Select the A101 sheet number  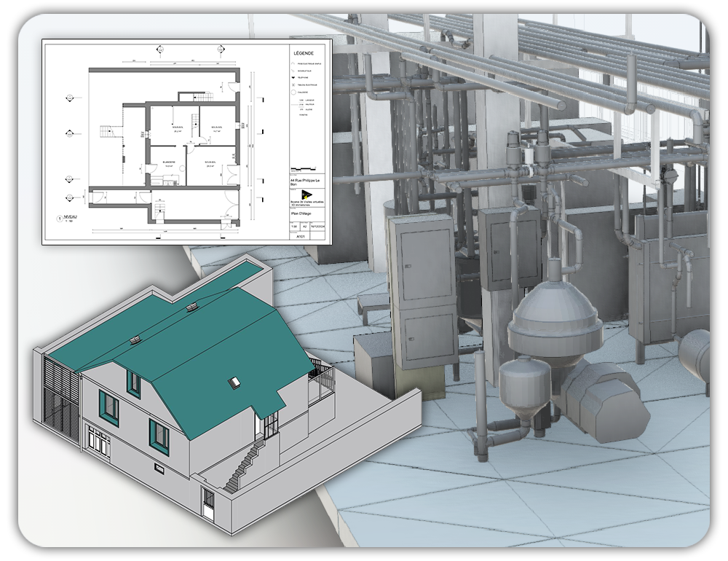[x=300, y=237]
